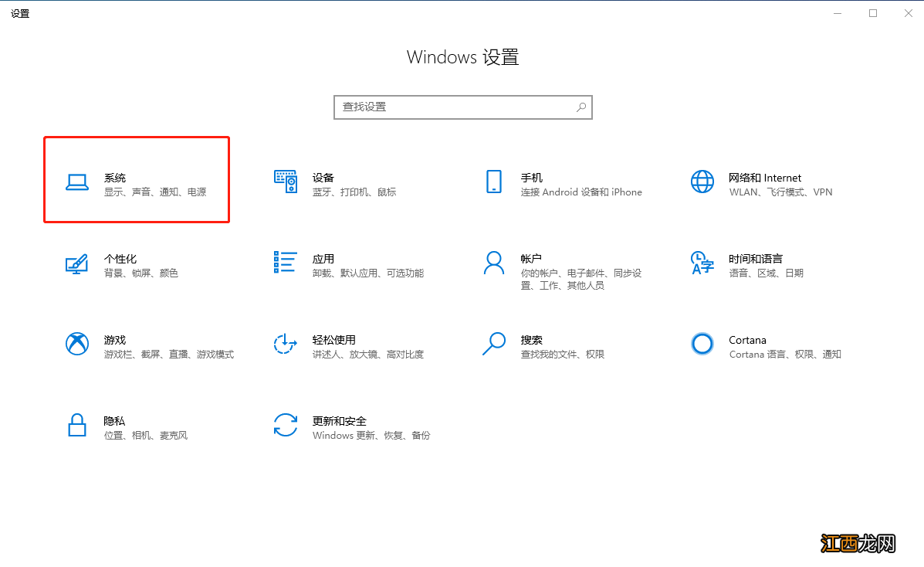The image size is (924, 567).
Task: Click the 个性化 paintbrush icon
Action: click(77, 263)
